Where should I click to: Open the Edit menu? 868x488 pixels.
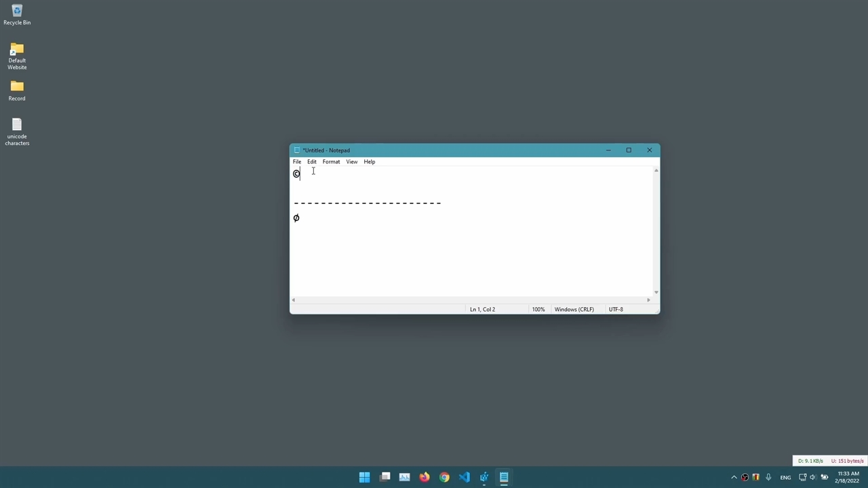point(312,162)
